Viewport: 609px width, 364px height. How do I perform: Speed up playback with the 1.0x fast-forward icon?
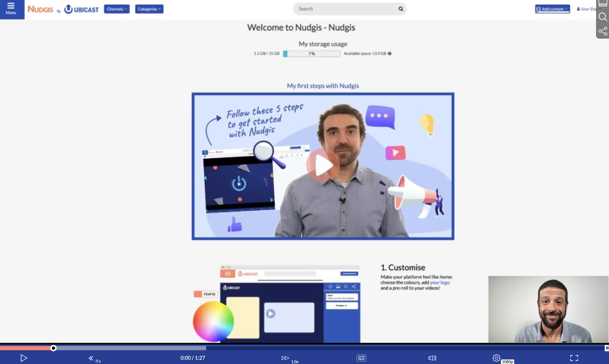click(x=285, y=358)
